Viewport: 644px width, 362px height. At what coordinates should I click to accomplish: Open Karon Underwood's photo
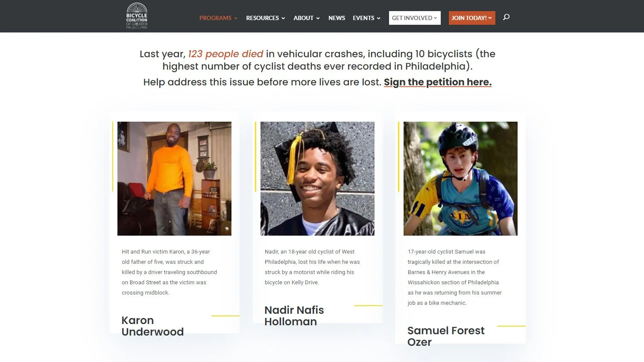coord(174,178)
